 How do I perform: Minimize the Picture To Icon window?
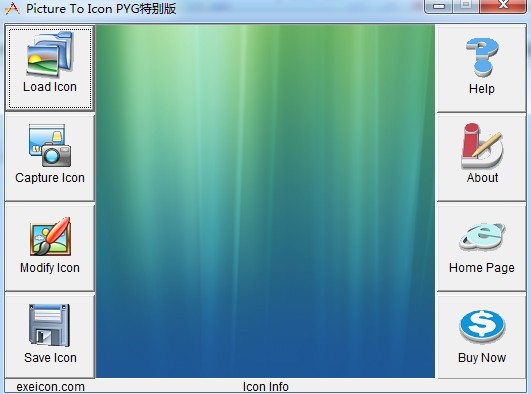point(439,6)
